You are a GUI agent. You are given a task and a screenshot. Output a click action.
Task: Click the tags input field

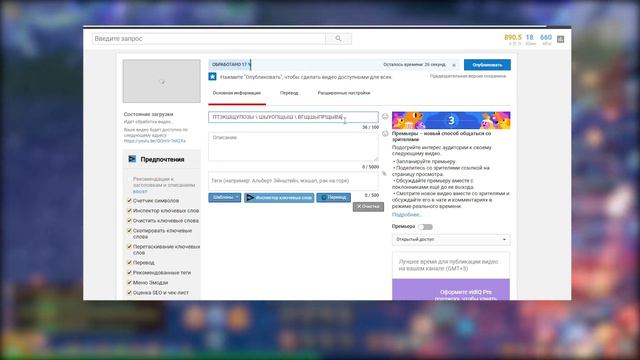point(293,181)
